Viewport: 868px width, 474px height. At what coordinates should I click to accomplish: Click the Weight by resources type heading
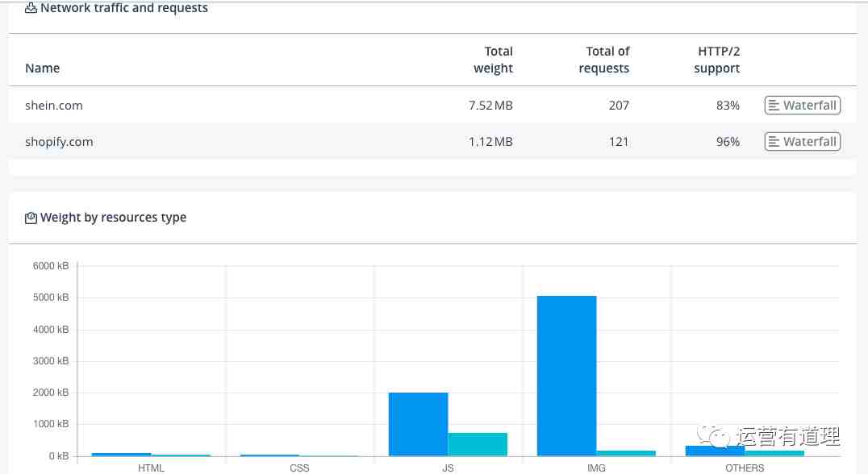tap(113, 218)
